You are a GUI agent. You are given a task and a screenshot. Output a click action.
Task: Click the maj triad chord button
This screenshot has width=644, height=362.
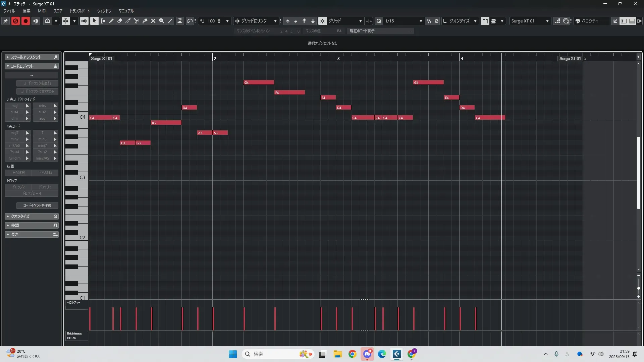pyautogui.click(x=14, y=106)
